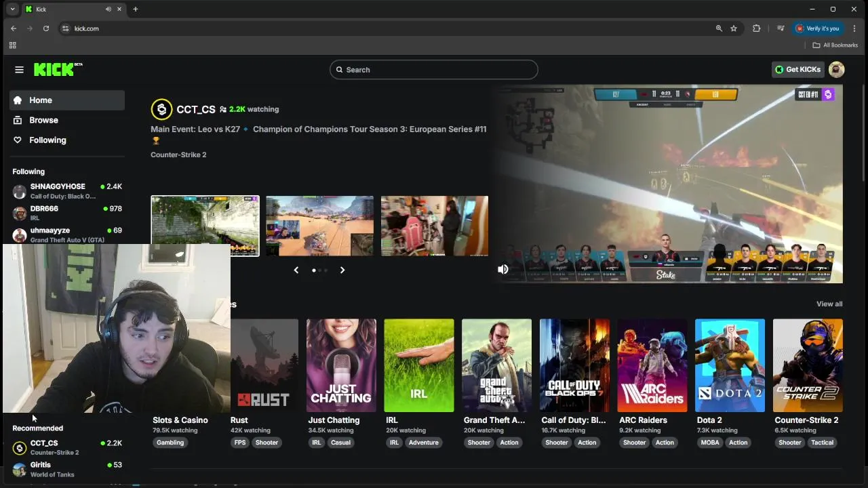Image resolution: width=868 pixels, height=488 pixels.
Task: Click the KICK logo
Action: click(58, 69)
